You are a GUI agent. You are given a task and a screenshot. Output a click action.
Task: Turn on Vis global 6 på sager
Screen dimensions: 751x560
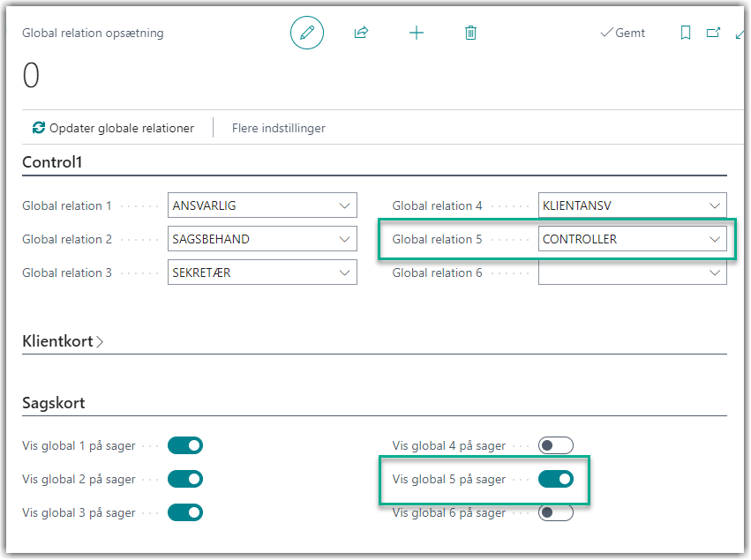pyautogui.click(x=556, y=512)
